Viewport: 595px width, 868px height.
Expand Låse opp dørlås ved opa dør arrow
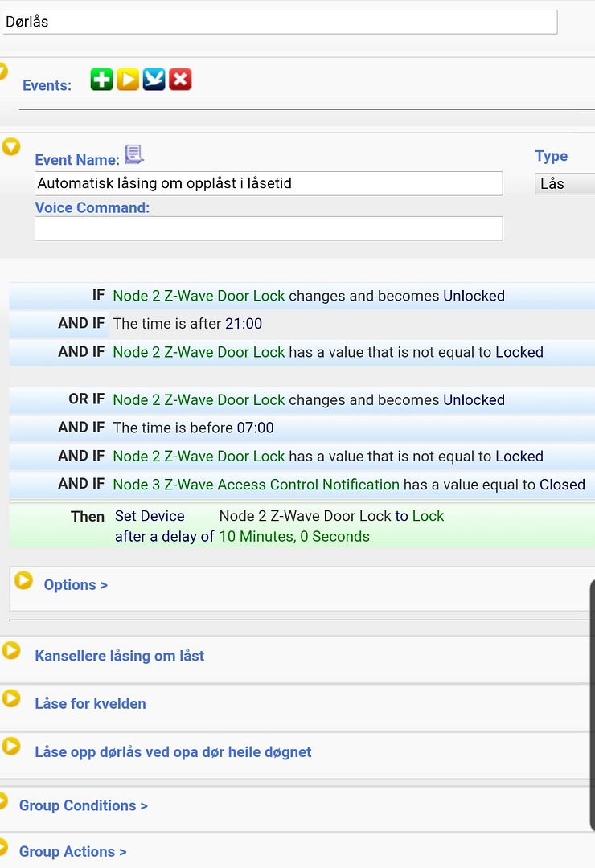[x=11, y=746]
